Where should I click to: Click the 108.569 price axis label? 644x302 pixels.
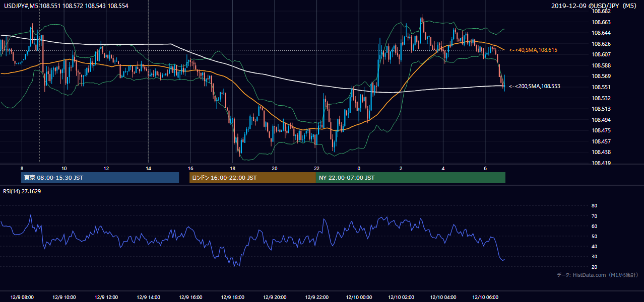coord(601,76)
